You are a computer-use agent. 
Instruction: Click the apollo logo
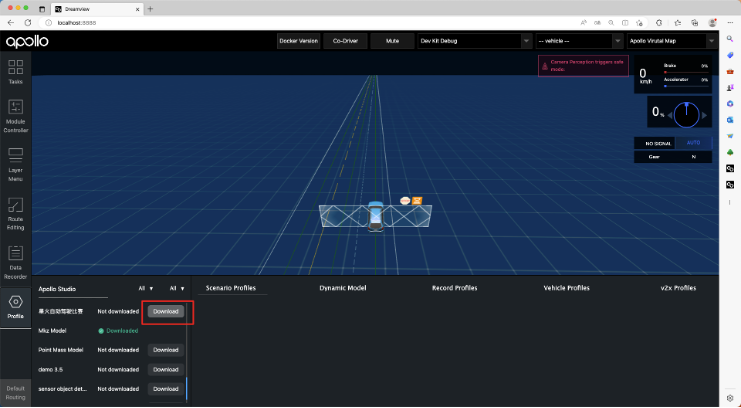[x=27, y=42]
